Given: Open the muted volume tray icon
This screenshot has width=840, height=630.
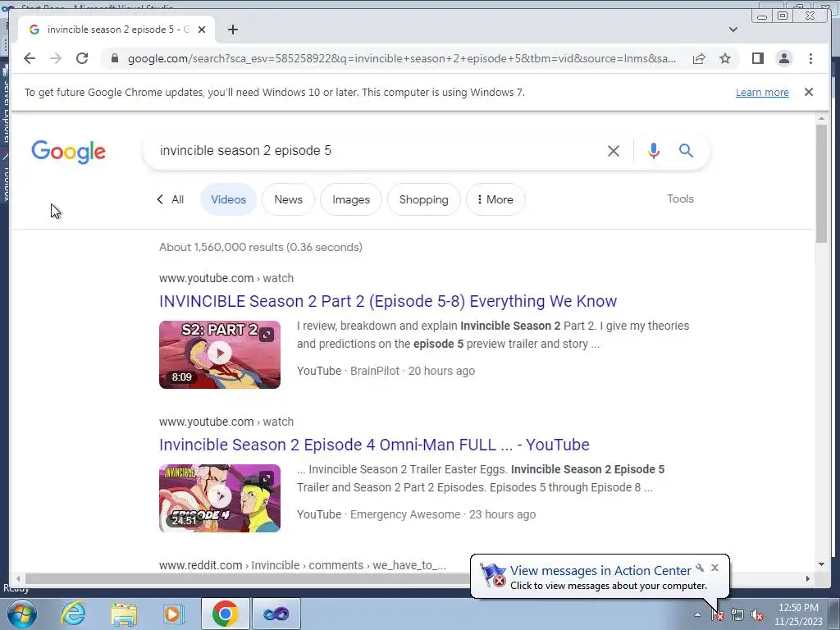Looking at the screenshot, I should click(x=757, y=615).
